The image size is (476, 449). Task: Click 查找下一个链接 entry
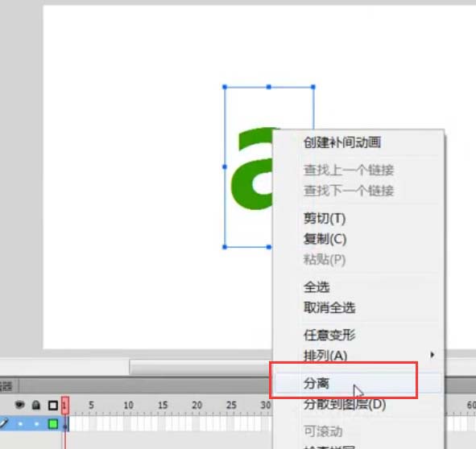point(349,191)
